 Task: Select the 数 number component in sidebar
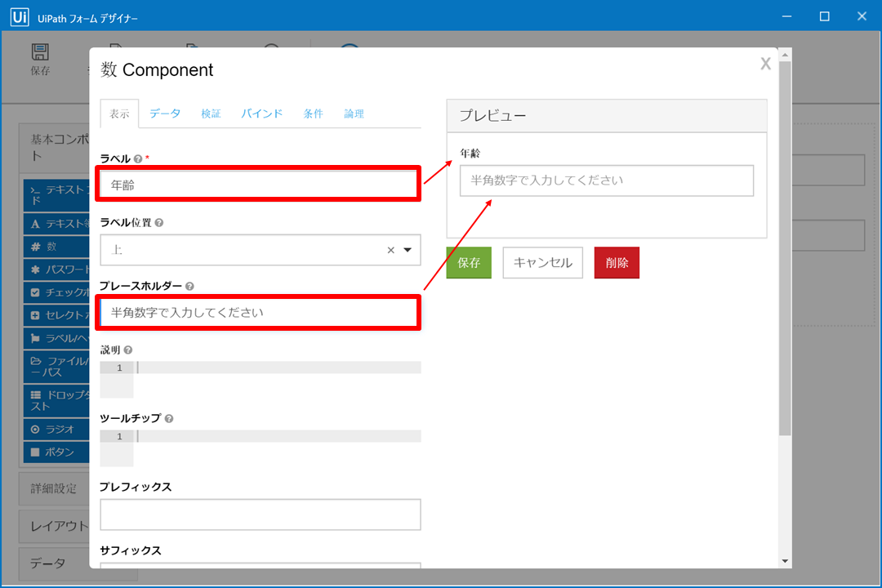coord(57,247)
